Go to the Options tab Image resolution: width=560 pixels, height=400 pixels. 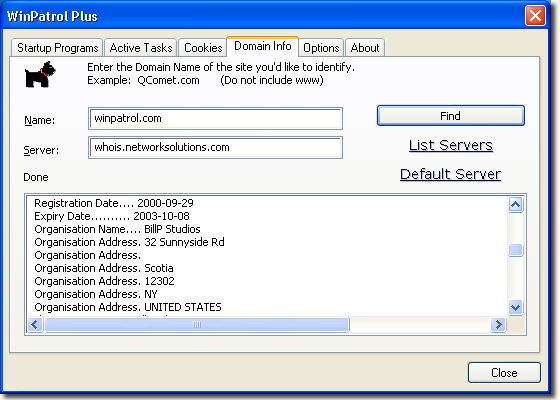point(321,48)
